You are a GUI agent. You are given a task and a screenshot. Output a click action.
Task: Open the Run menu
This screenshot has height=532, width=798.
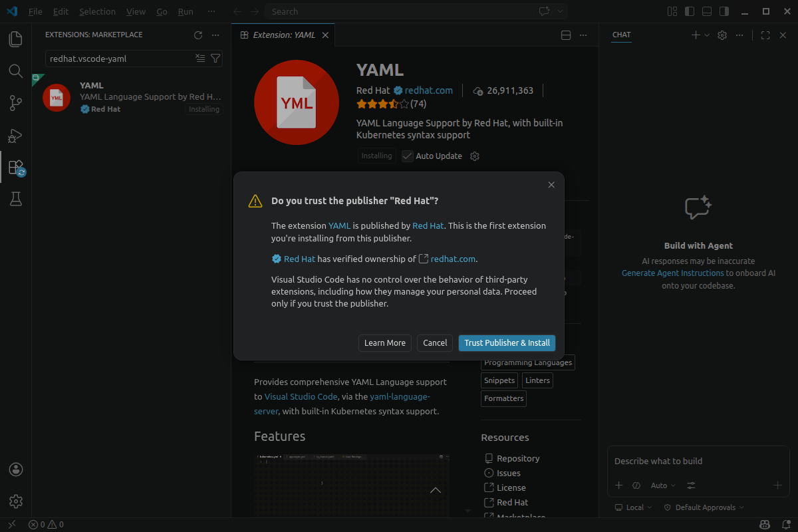186,11
